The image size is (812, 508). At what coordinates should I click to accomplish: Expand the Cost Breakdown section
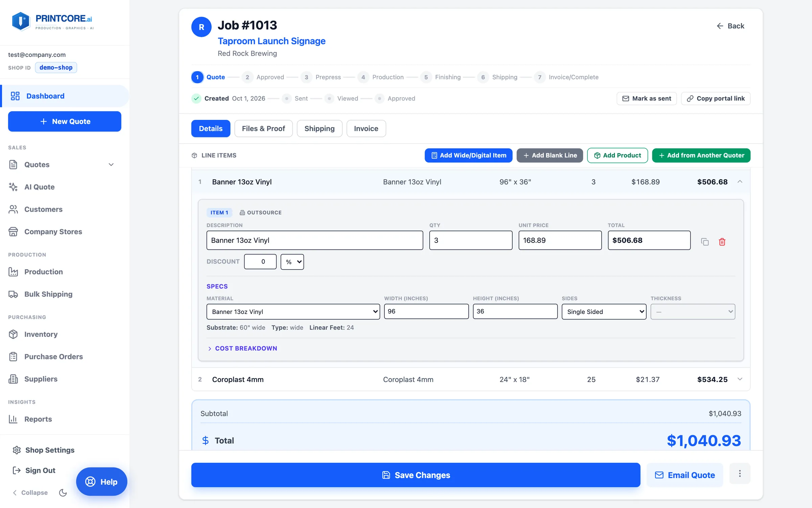click(x=242, y=348)
